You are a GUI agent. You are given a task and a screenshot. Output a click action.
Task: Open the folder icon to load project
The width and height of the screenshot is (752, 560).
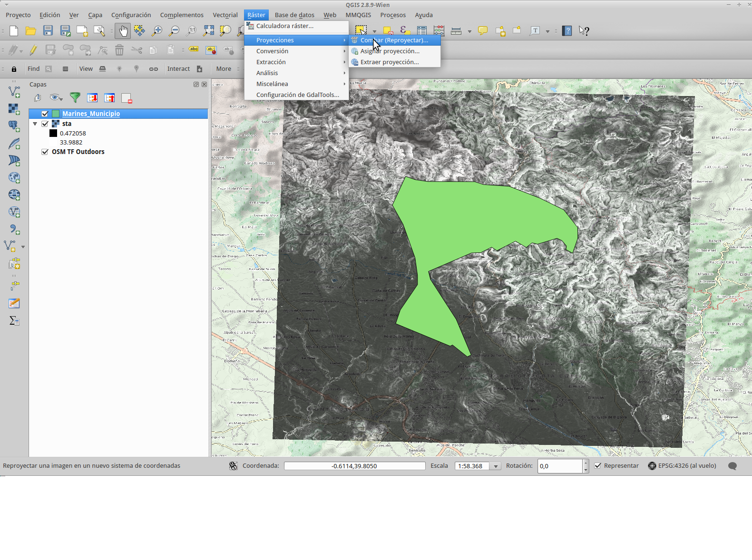(x=31, y=31)
